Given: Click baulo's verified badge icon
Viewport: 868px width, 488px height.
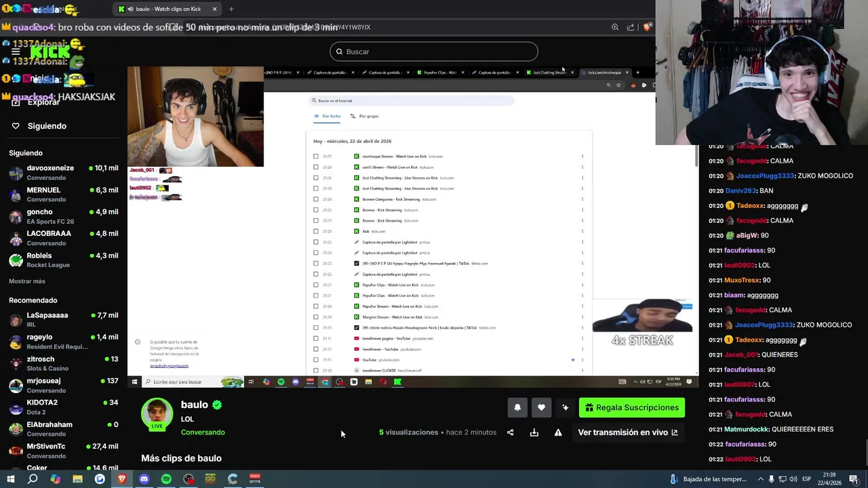Looking at the screenshot, I should tap(217, 405).
